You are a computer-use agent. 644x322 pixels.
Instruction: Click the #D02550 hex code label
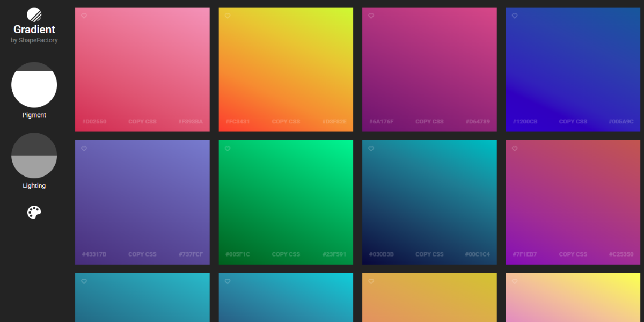tap(94, 121)
